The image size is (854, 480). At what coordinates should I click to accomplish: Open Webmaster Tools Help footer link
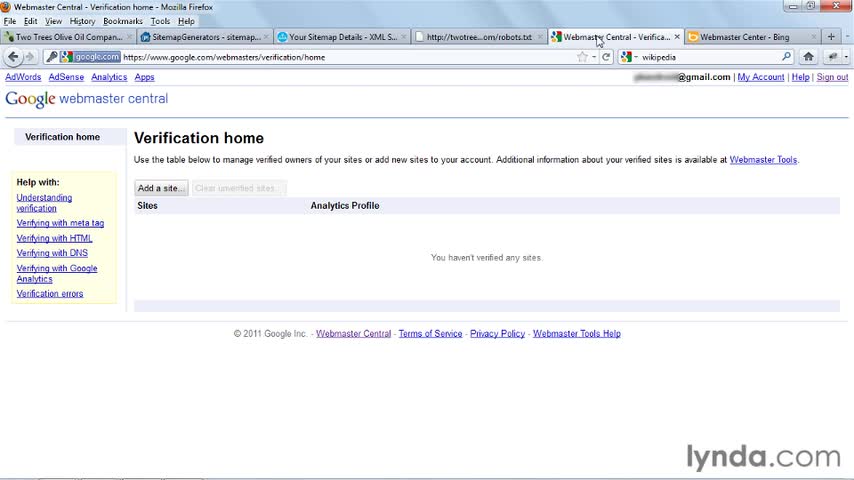click(576, 333)
